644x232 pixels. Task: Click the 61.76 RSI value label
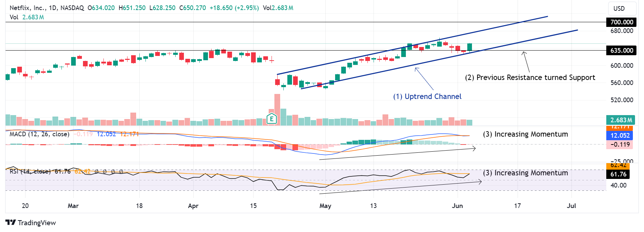pyautogui.click(x=618, y=174)
